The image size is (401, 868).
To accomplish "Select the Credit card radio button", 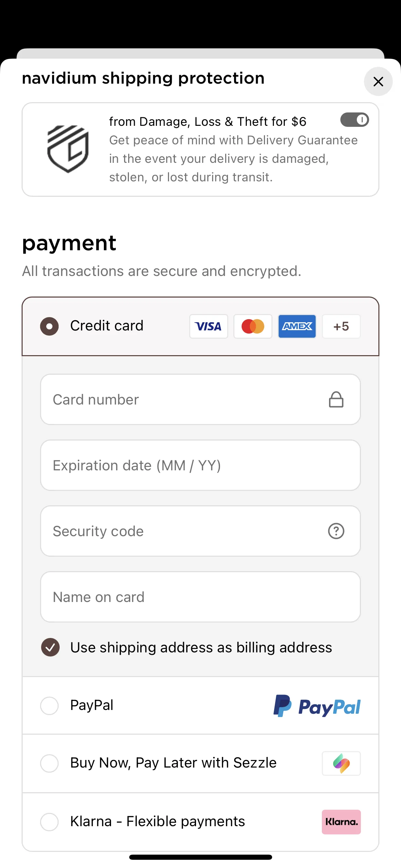I will pyautogui.click(x=49, y=326).
